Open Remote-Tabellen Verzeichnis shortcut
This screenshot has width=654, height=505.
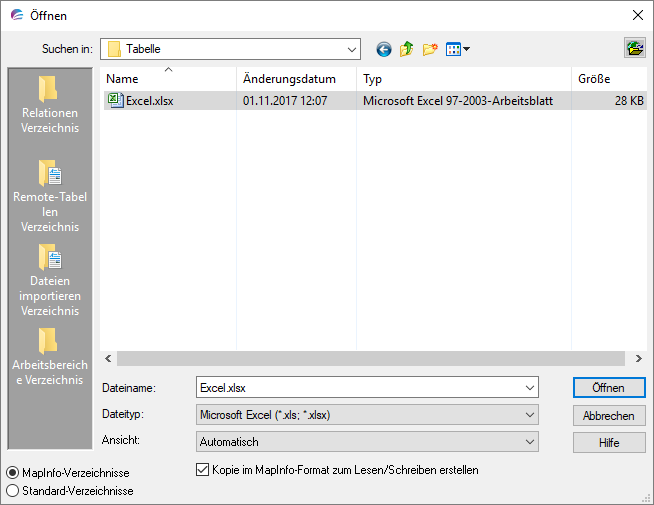tap(50, 196)
